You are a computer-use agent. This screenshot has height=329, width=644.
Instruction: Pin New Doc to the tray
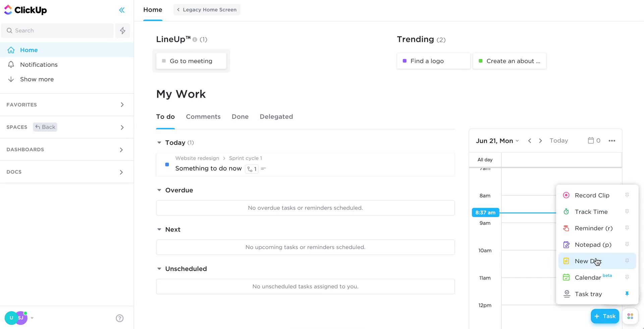click(x=627, y=261)
